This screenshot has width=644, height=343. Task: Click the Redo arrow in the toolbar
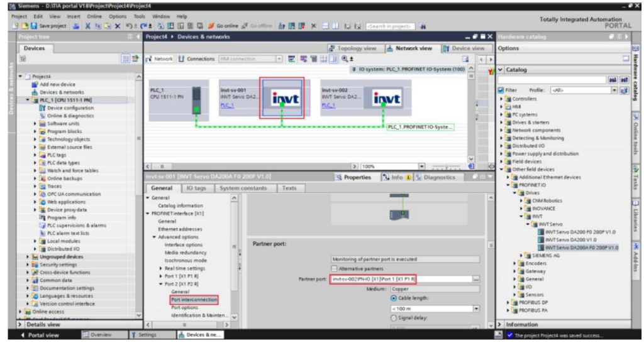(144, 26)
